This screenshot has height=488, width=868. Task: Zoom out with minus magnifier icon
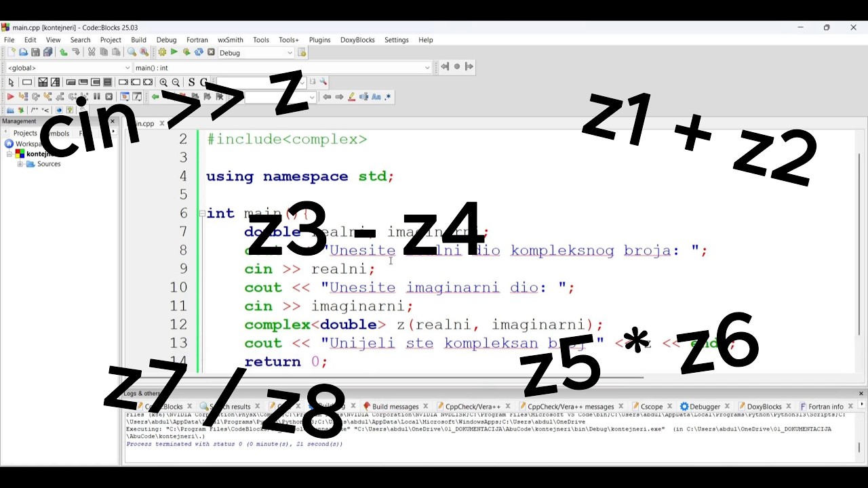[176, 83]
